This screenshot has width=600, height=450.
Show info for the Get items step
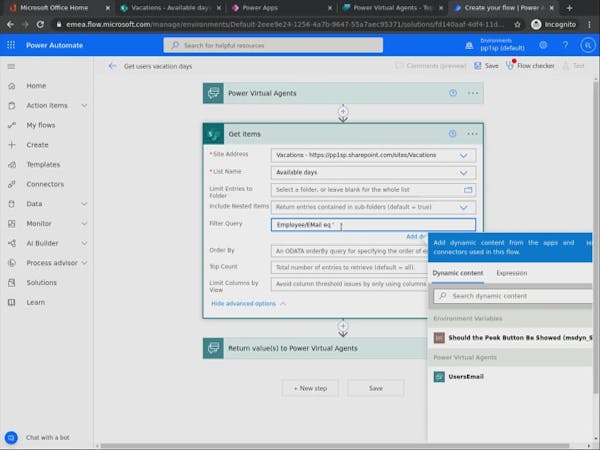[452, 134]
